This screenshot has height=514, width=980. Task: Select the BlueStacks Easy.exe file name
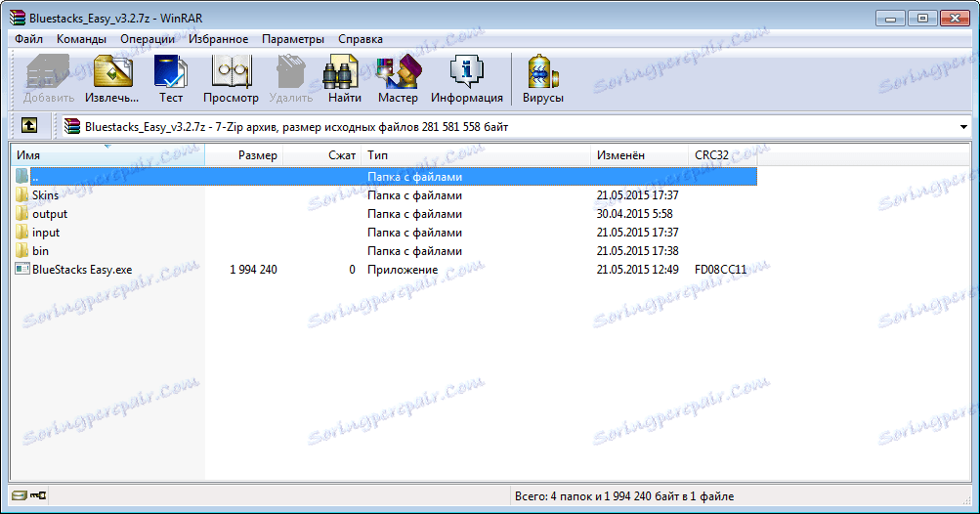(x=82, y=270)
